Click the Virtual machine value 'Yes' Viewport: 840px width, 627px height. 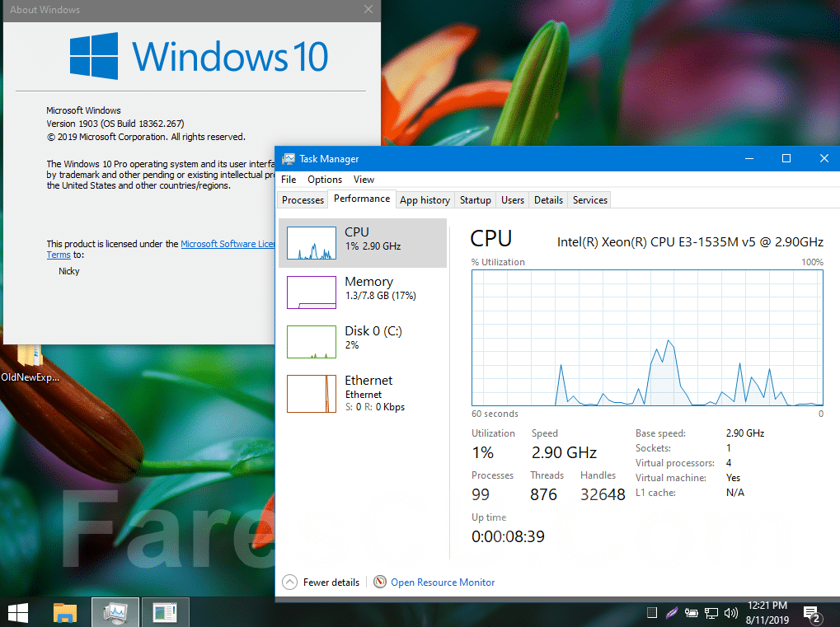pos(733,478)
